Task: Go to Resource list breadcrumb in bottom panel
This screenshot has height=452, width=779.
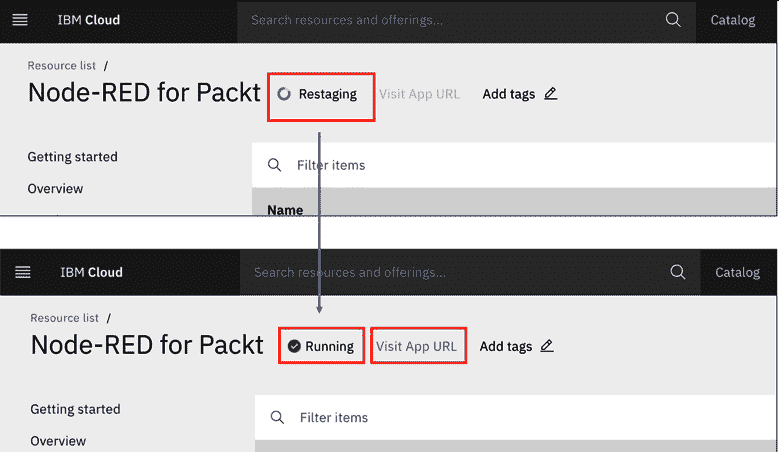Action: point(65,318)
